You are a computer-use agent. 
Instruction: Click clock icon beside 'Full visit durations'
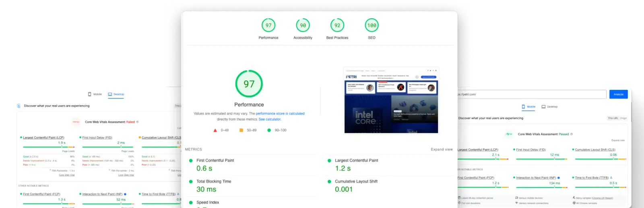point(459,203)
